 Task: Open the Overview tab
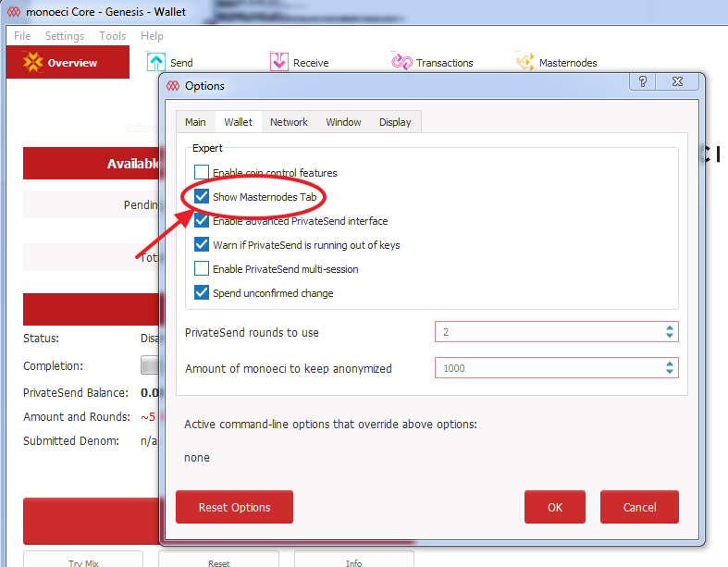(68, 62)
